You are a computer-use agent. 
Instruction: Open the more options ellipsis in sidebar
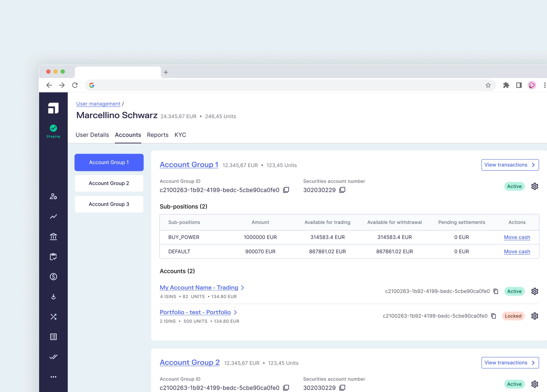53,377
